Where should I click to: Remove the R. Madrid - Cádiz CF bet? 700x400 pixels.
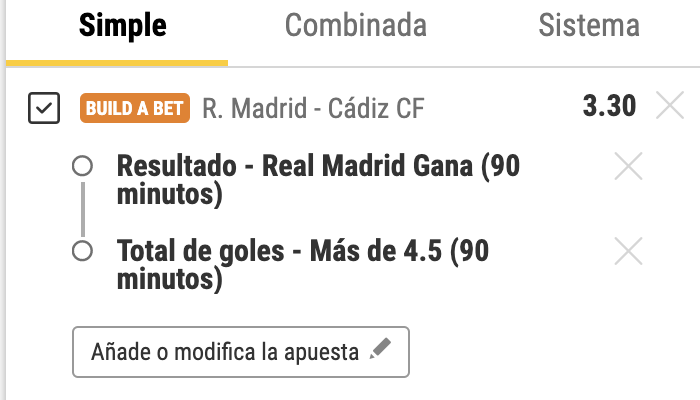coord(670,105)
